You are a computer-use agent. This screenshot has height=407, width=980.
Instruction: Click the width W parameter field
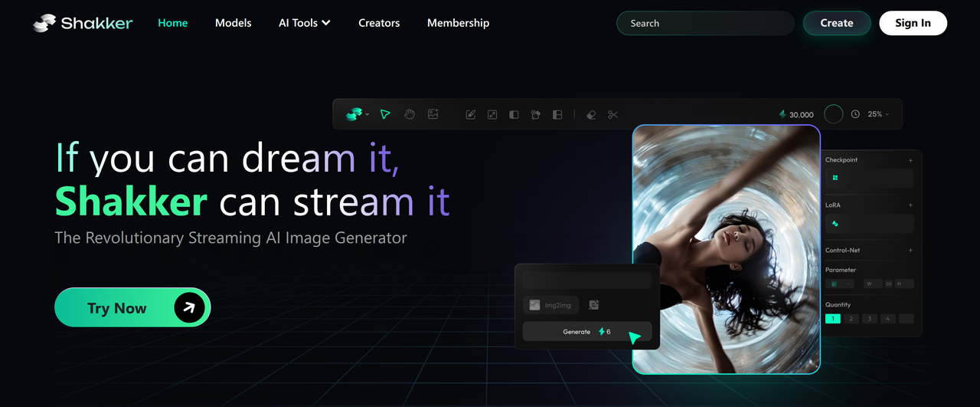[873, 284]
